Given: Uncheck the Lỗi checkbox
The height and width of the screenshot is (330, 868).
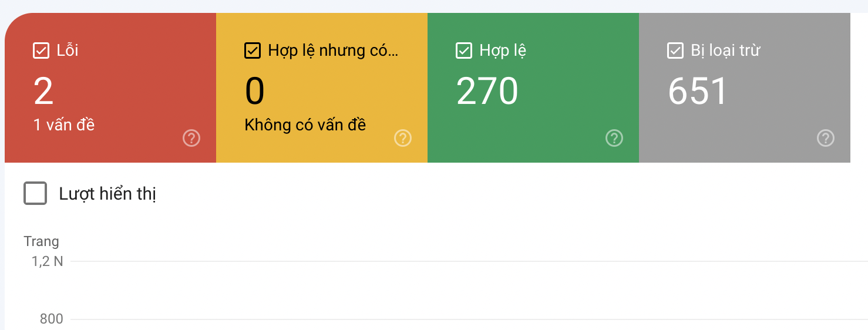Looking at the screenshot, I should (41, 51).
